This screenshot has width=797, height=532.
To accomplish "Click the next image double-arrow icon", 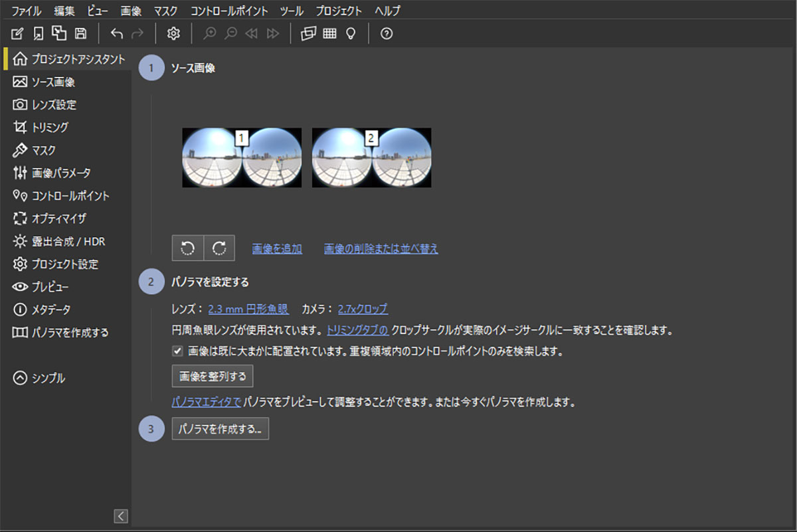I will coord(272,34).
